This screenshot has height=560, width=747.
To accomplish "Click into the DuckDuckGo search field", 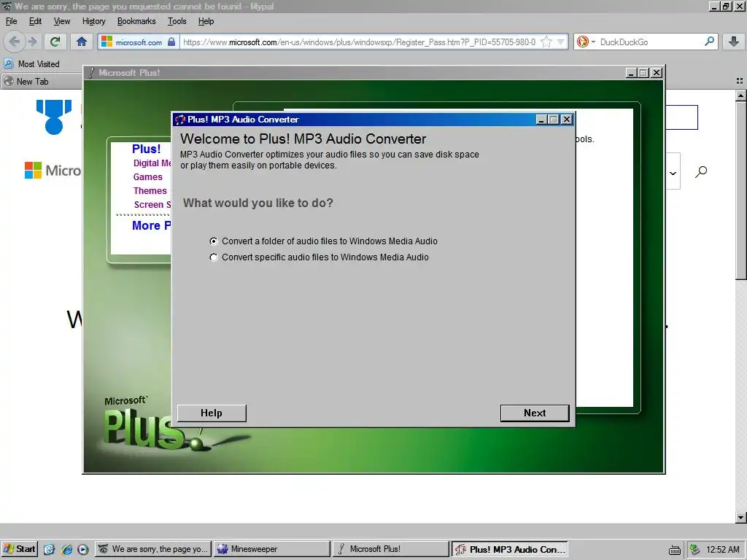I will (x=650, y=42).
